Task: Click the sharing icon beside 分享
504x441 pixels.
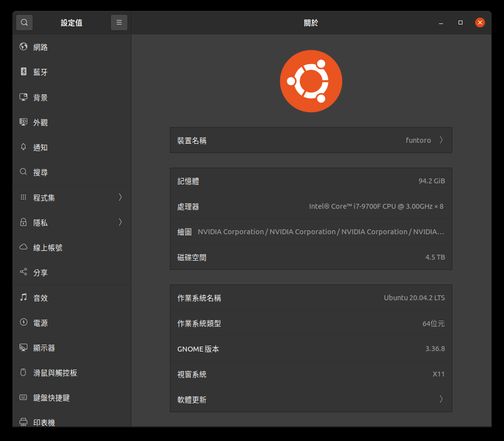Action: pyautogui.click(x=23, y=272)
